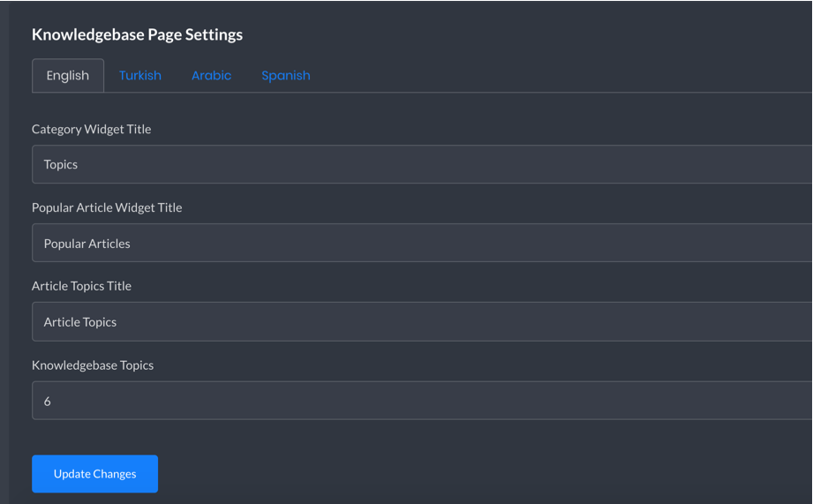Image resolution: width=813 pixels, height=504 pixels.
Task: Click the Popular Article Widget Title label
Action: 107,207
